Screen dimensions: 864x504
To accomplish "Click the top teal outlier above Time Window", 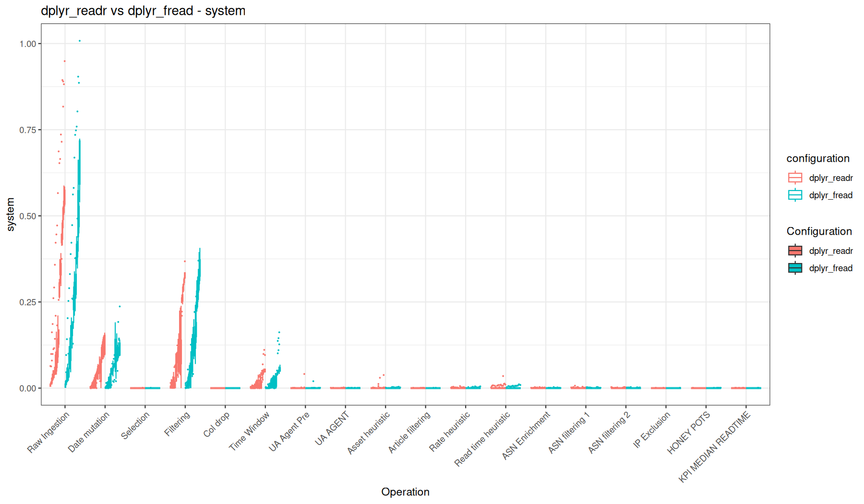I will [279, 332].
